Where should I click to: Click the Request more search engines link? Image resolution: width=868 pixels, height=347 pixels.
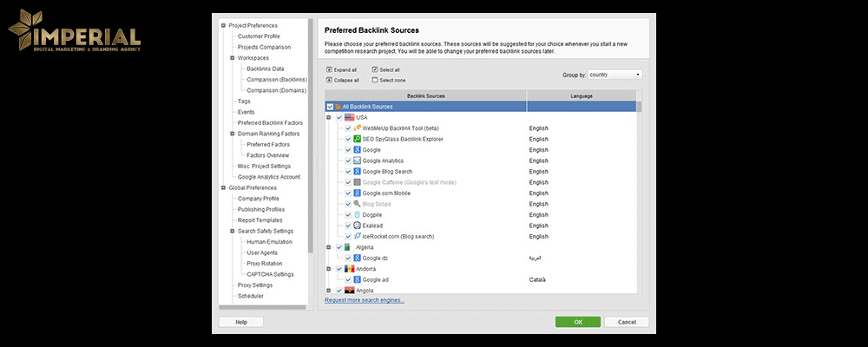click(365, 300)
